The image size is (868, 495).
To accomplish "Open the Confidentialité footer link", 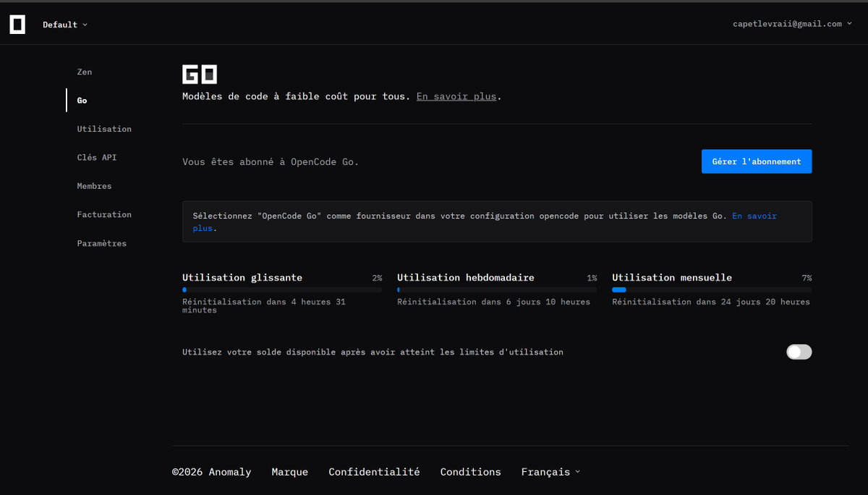I will coord(374,472).
